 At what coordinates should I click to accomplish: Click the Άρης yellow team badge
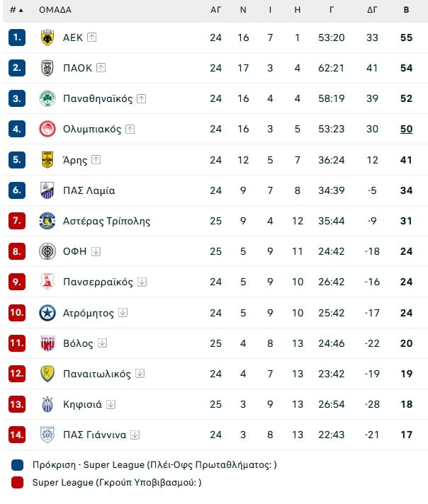(47, 160)
